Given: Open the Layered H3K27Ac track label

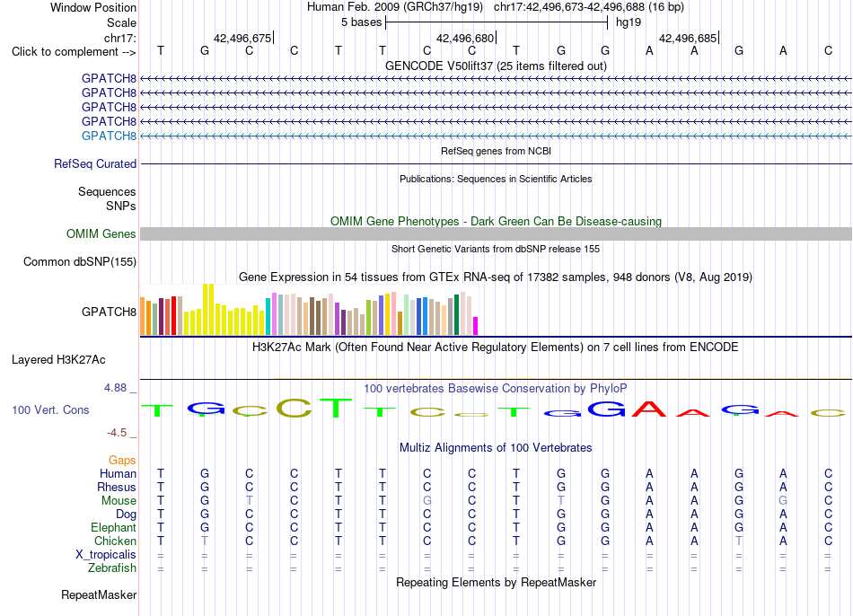Looking at the screenshot, I should [x=58, y=360].
